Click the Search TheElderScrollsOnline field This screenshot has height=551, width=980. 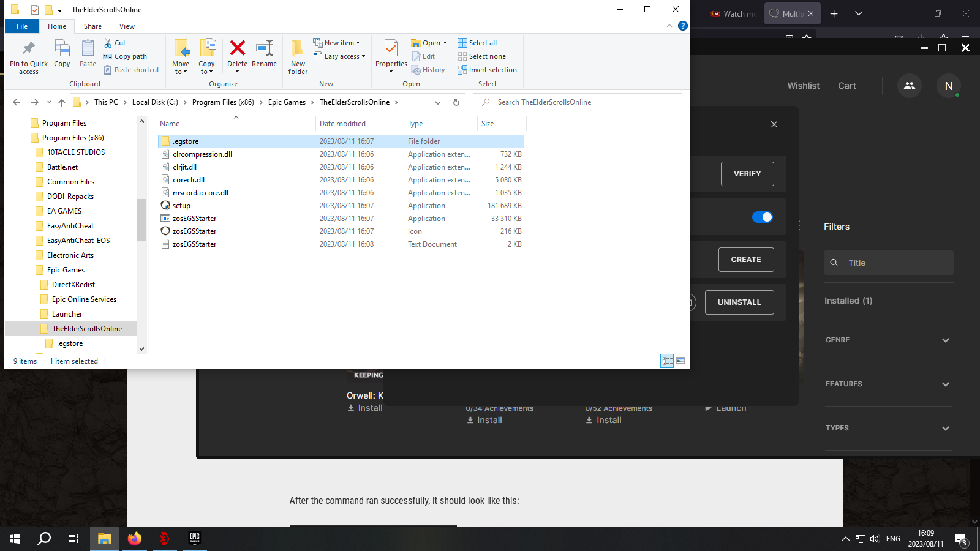(x=578, y=102)
